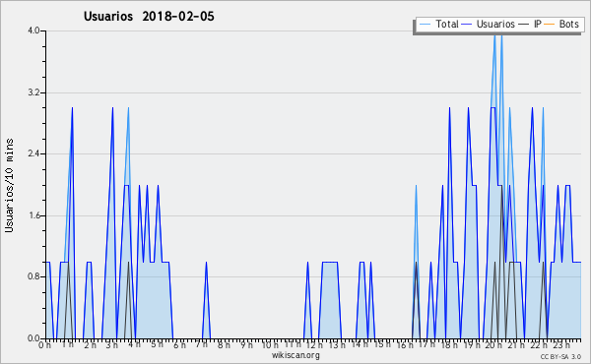
Task: Click the y-axis value '1.6'
Action: (33, 215)
